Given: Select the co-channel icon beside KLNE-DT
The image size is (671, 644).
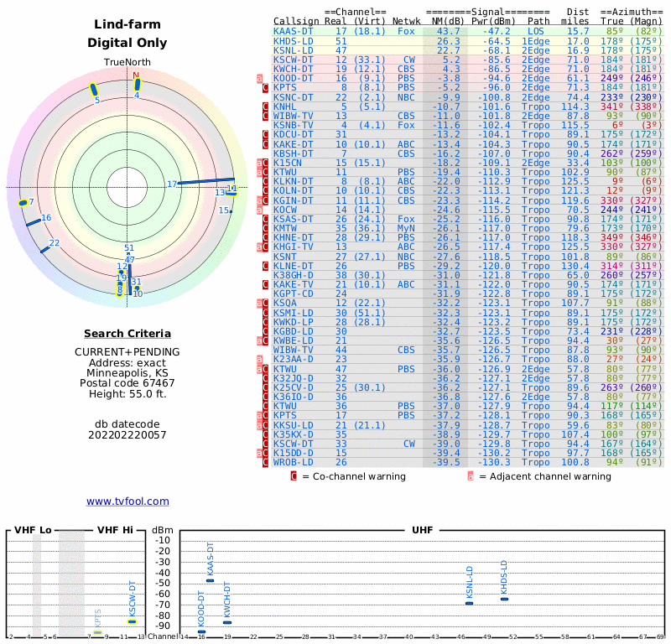Looking at the screenshot, I should 265,266.
